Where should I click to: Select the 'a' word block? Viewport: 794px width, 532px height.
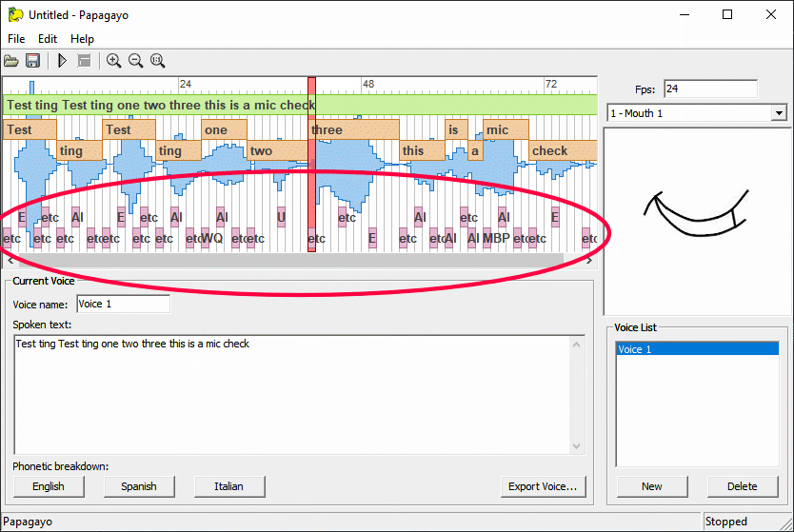pos(475,150)
